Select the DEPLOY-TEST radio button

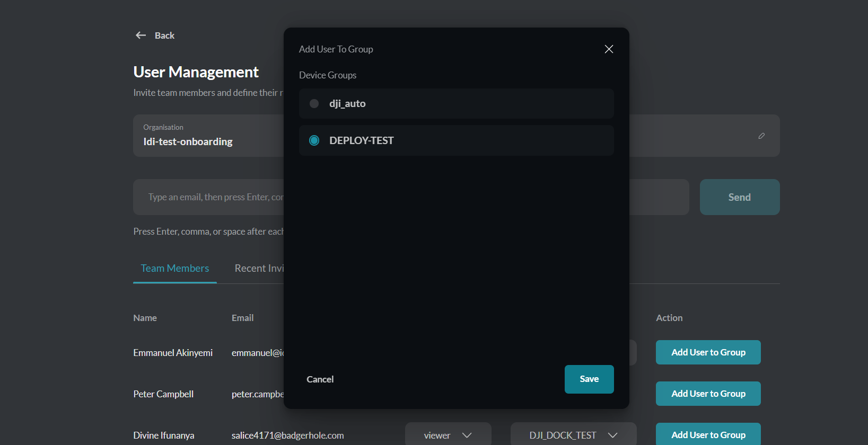[314, 140]
